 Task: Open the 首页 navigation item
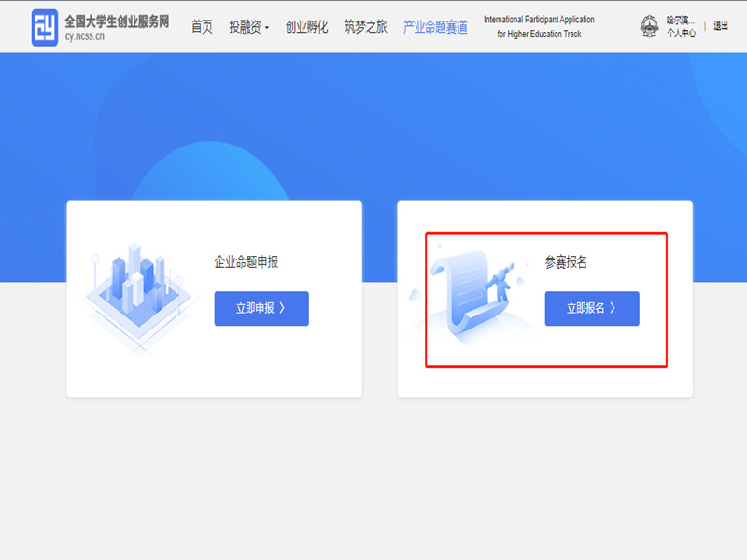pos(202,27)
